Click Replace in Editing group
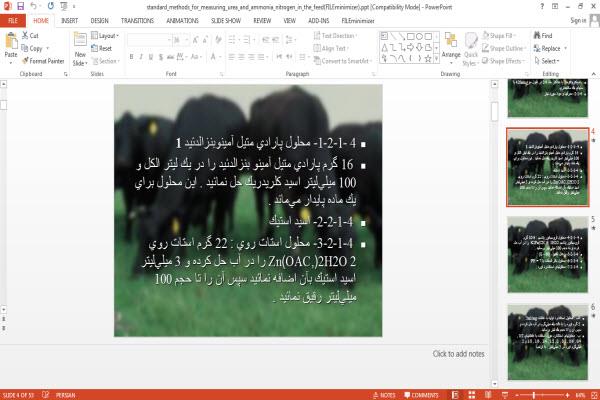The image size is (600, 400). [x=550, y=48]
